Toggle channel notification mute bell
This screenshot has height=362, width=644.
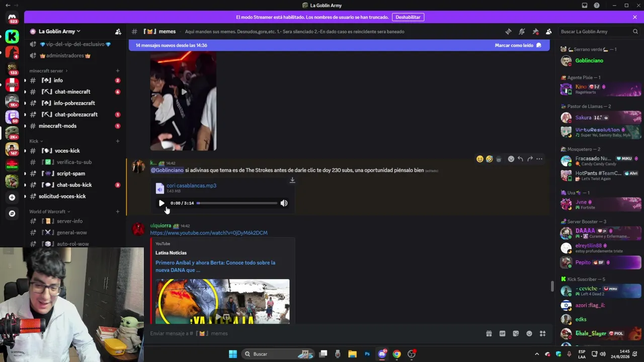click(x=522, y=31)
